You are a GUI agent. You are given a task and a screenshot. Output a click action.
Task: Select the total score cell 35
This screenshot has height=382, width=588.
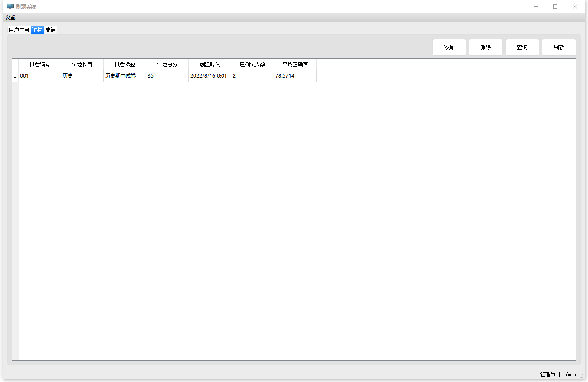(x=167, y=76)
